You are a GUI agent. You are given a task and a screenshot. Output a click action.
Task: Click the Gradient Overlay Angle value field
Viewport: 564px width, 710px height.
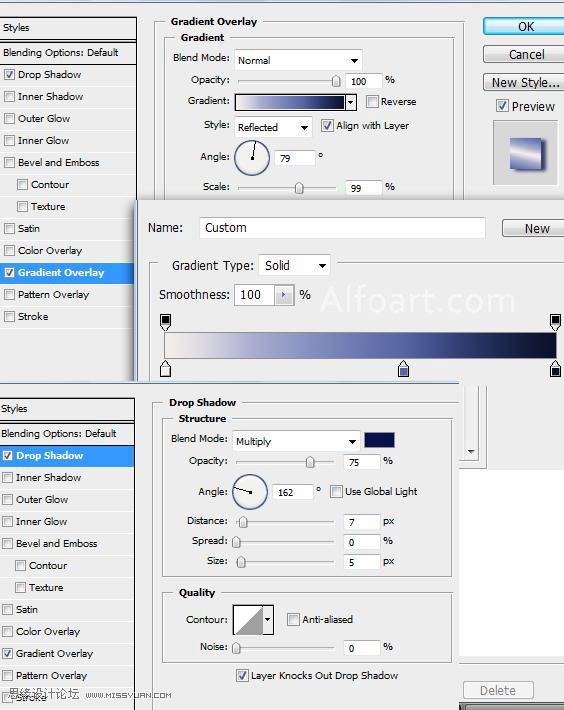(295, 158)
